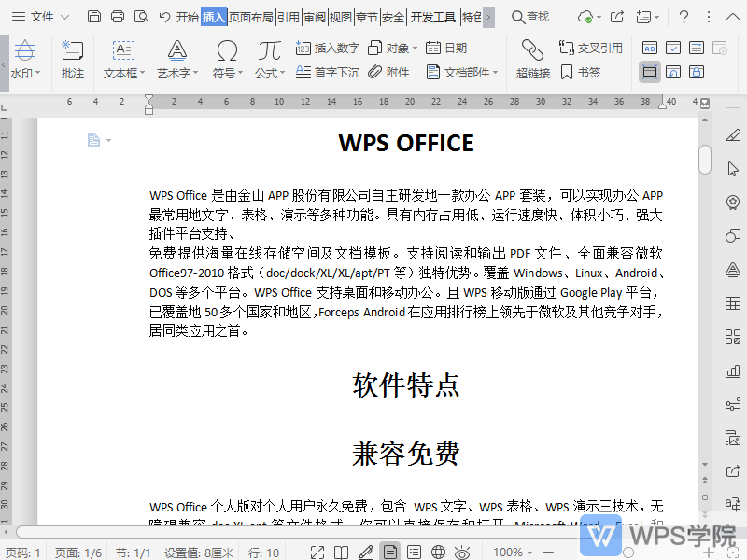The width and height of the screenshot is (747, 560).
Task: Open the 页面布局 tab
Action: click(251, 17)
